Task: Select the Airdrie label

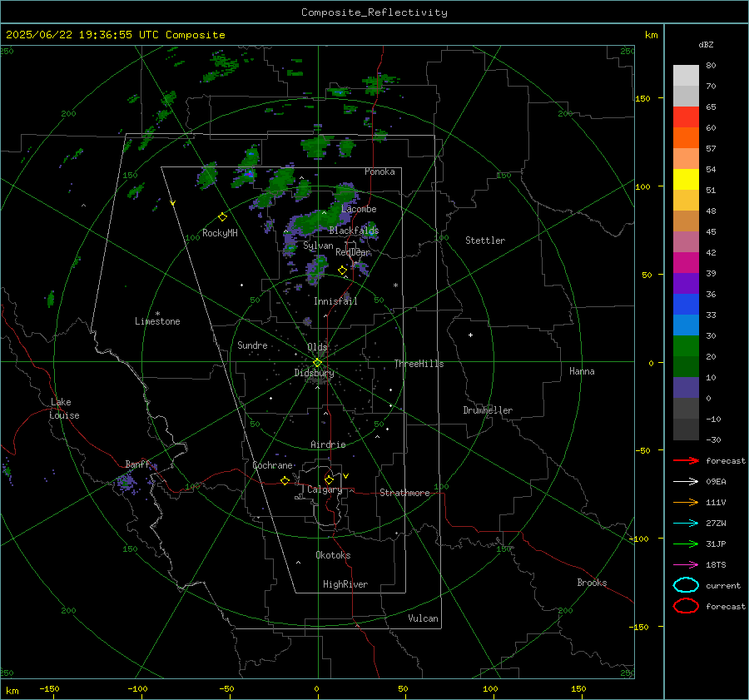Action: [x=328, y=444]
